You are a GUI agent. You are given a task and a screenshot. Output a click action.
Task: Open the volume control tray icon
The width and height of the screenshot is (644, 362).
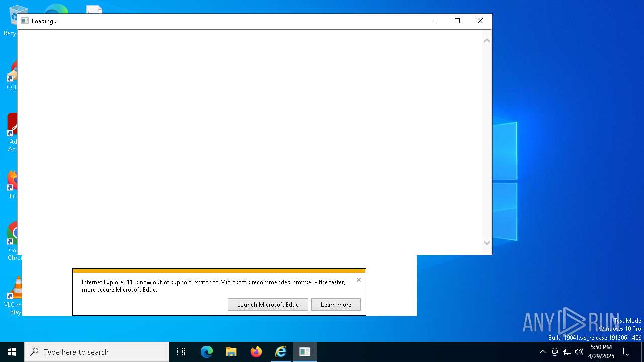(x=579, y=352)
